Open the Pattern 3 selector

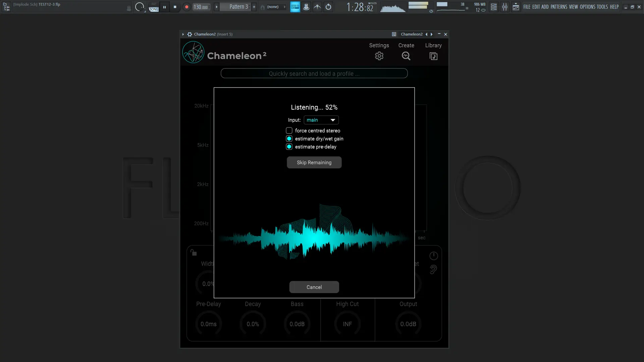tap(238, 7)
